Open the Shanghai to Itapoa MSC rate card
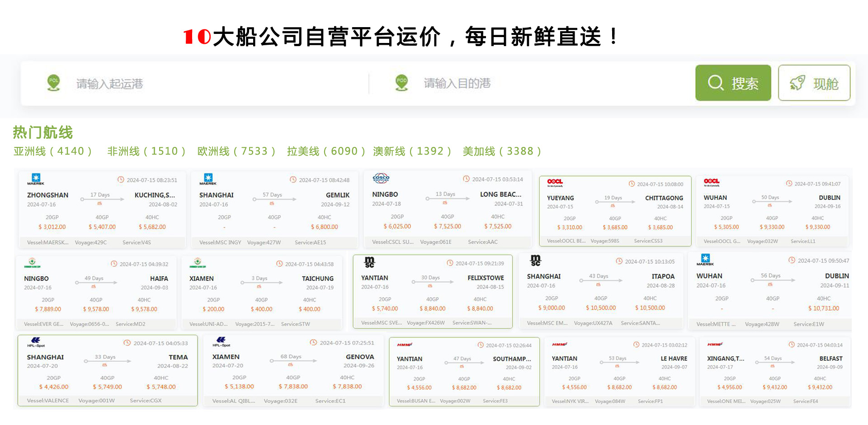Screen dimensions: 868x425 [x=600, y=292]
